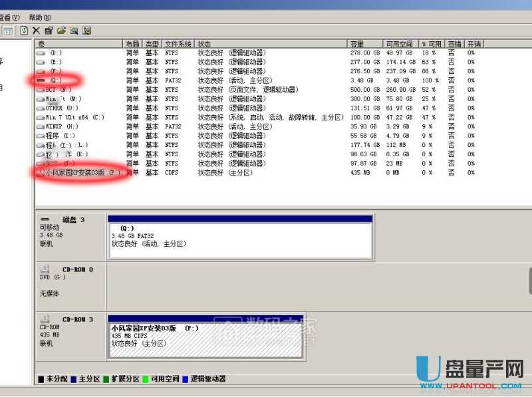
Task: Select the (Q:) FAT32 volume row
Action: 55,80
